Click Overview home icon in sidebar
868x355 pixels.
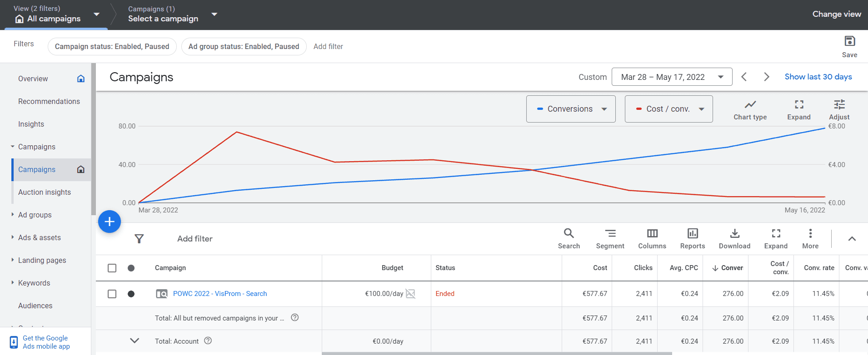pos(81,79)
